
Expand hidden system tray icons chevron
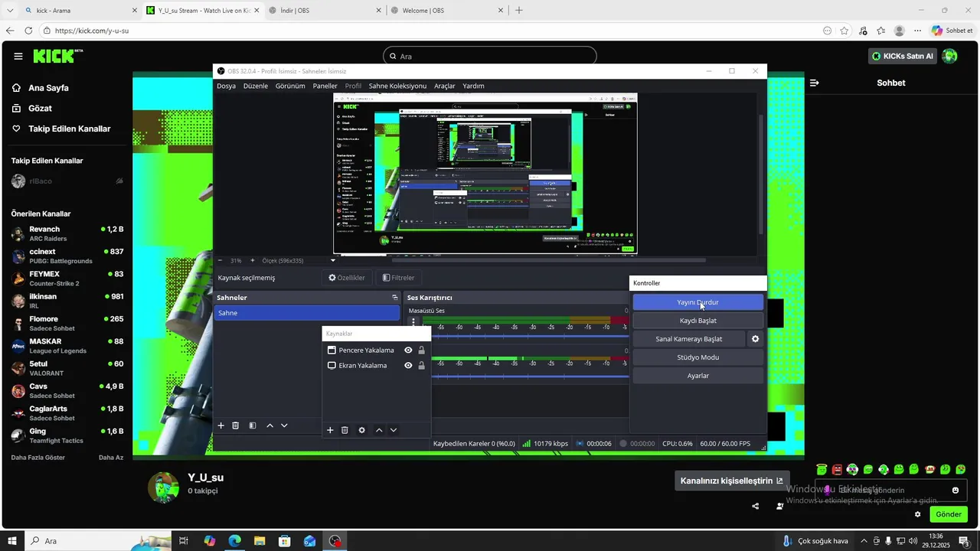point(863,541)
